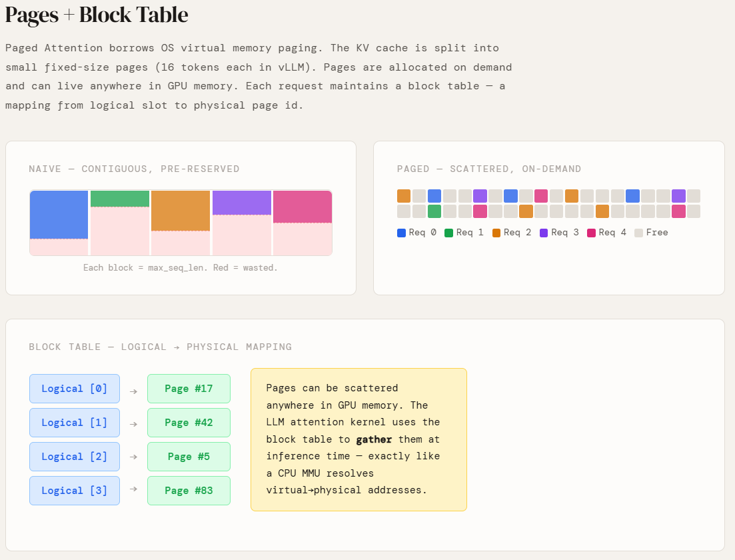Select the Page #83 physical page box
Screen dimensions: 735x560
tap(189, 491)
